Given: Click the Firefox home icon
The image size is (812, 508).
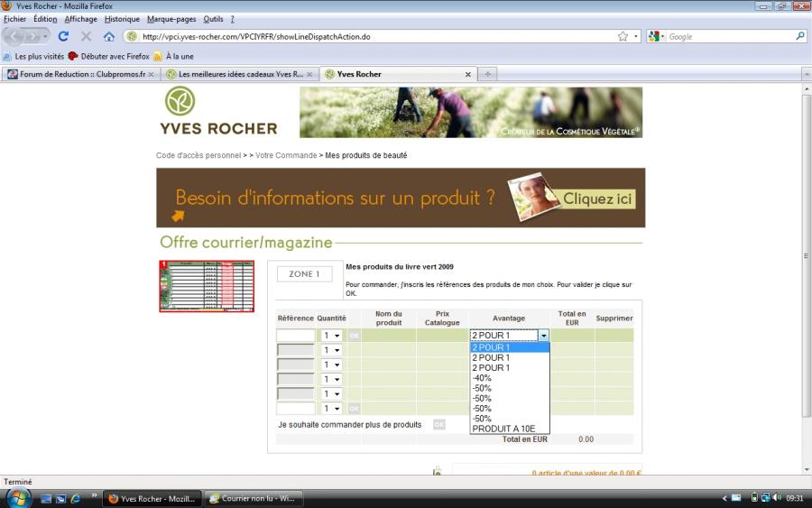Looking at the screenshot, I should tap(109, 37).
